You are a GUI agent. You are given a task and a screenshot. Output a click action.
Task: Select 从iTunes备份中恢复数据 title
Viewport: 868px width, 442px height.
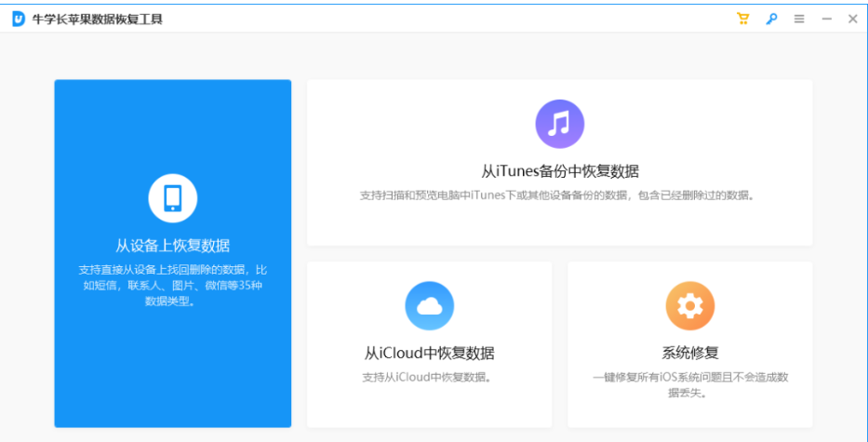560,170
